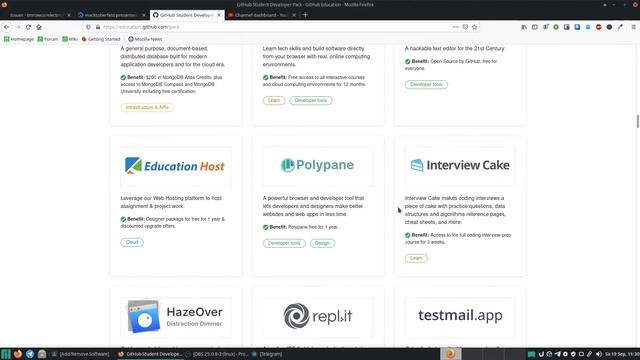Click the Learn tag beside Developer tools
The width and height of the screenshot is (640, 360).
pyautogui.click(x=274, y=100)
